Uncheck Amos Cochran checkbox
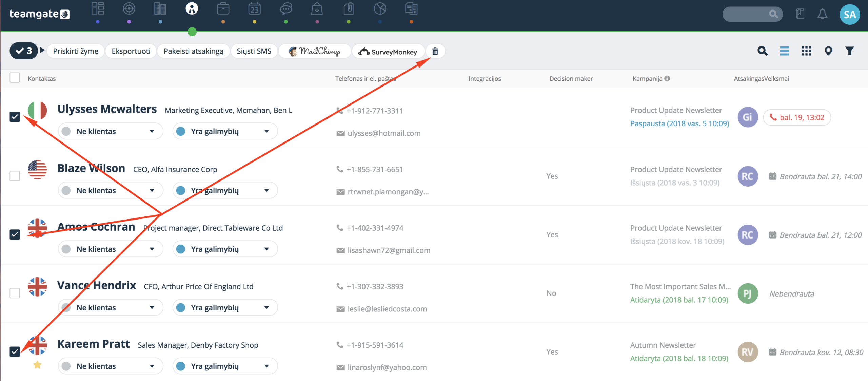 (x=15, y=234)
